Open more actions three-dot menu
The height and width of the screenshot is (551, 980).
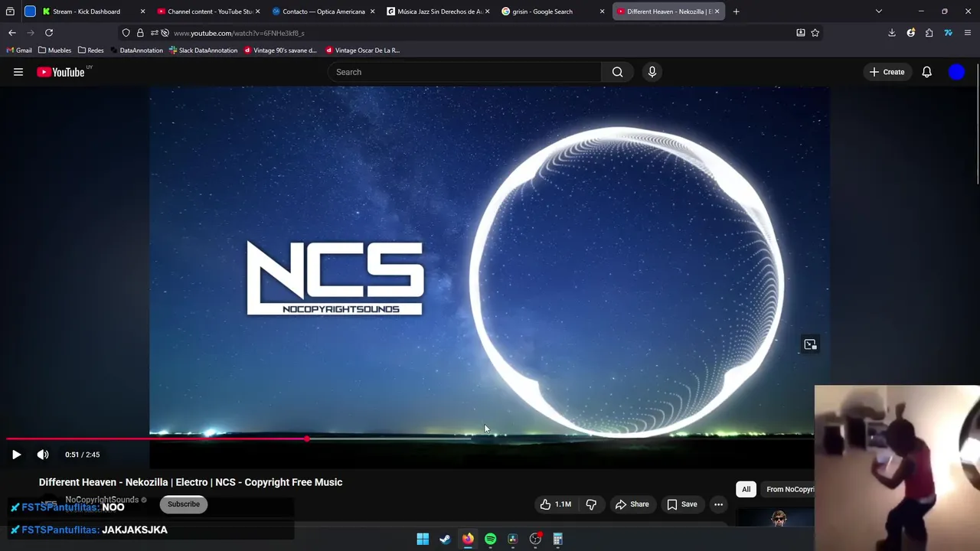pos(718,504)
